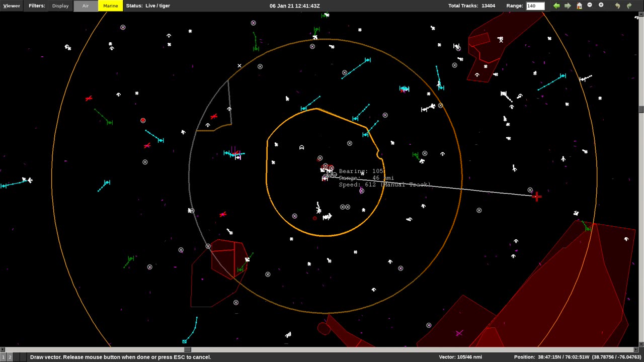The width and height of the screenshot is (644, 362).
Task: Open the Display filter menu
Action: click(60, 6)
